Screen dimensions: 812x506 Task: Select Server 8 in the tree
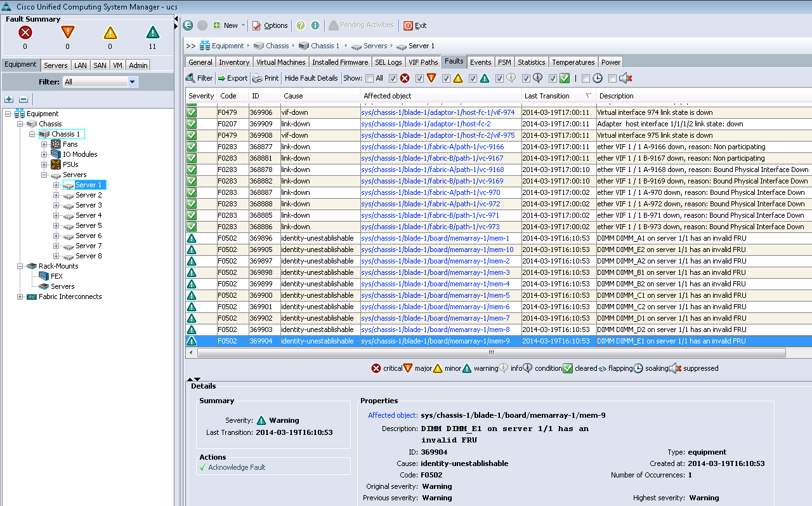(x=88, y=256)
